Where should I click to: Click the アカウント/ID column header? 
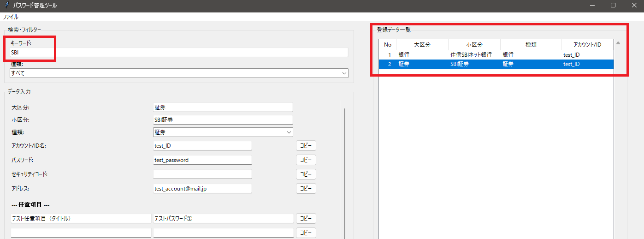[x=587, y=45]
